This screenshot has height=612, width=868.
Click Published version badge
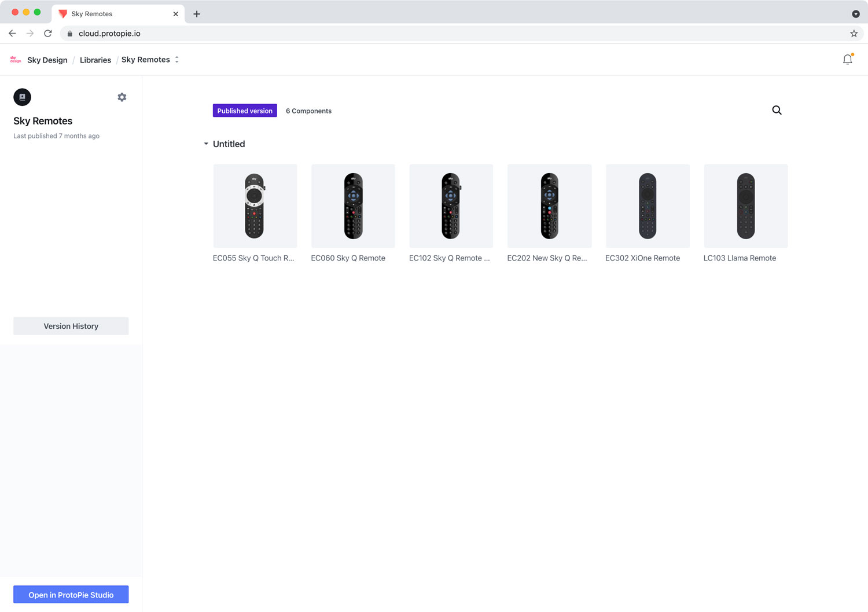coord(245,111)
